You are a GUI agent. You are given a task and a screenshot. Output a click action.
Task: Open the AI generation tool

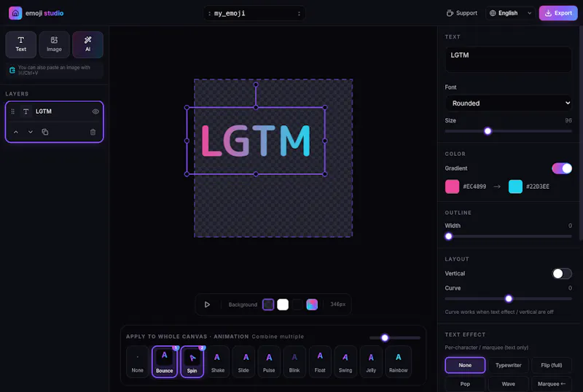click(x=87, y=44)
